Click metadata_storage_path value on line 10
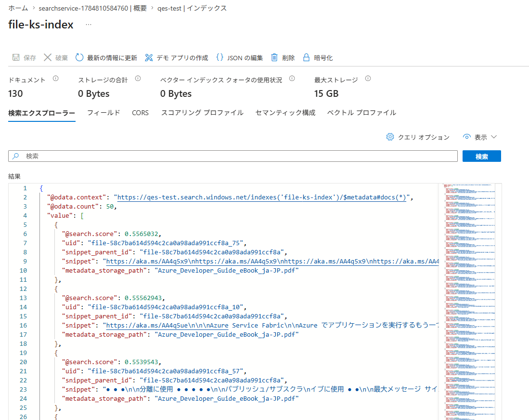The height and width of the screenshot is (420, 529). (x=227, y=270)
